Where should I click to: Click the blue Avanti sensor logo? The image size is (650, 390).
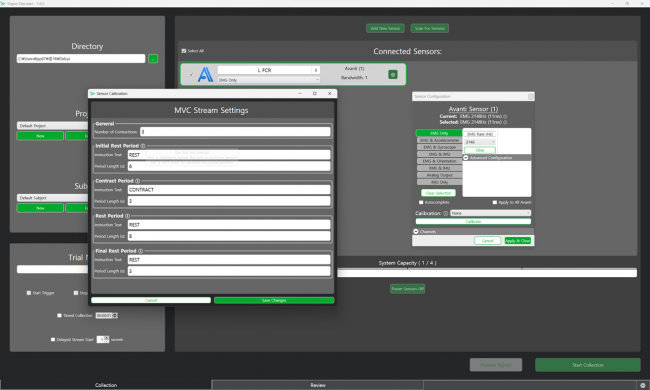click(205, 75)
